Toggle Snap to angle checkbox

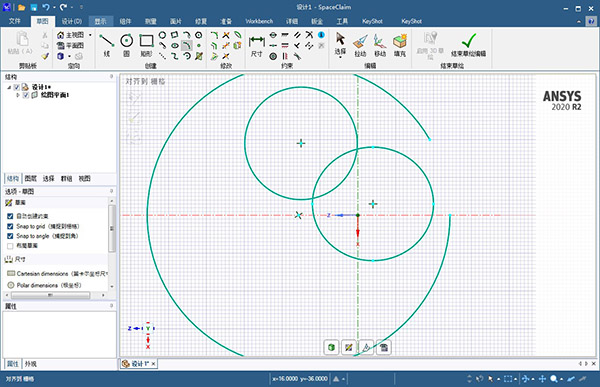point(10,236)
